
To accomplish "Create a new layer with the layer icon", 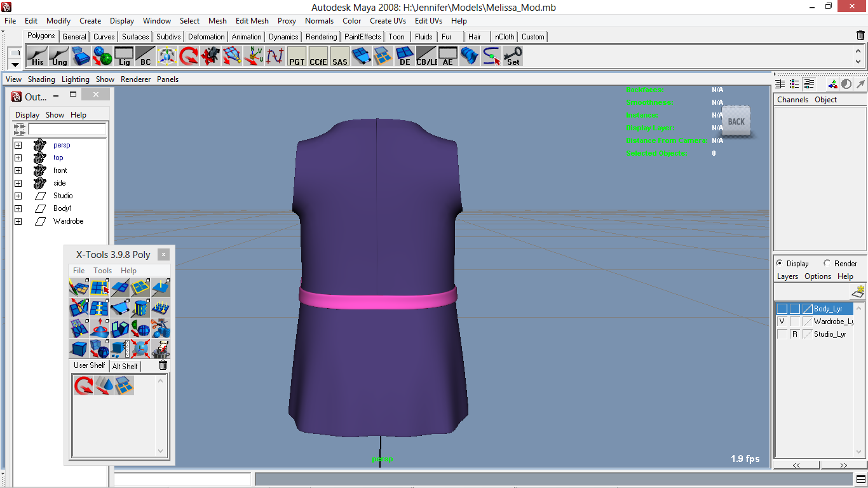I will click(x=858, y=292).
